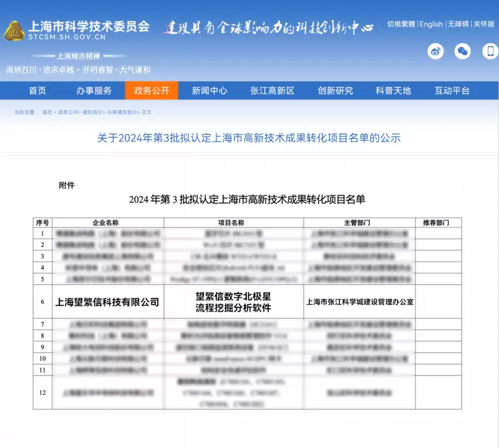Open the 首页 navigation tab
499x448 pixels.
(x=37, y=90)
